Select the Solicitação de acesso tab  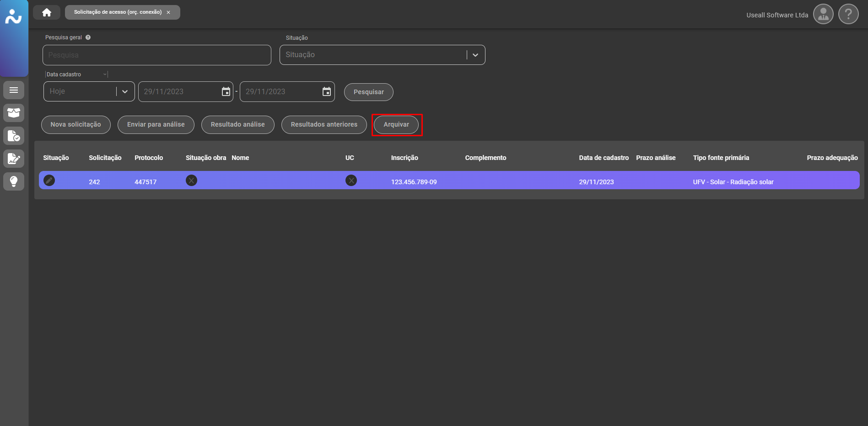(118, 12)
